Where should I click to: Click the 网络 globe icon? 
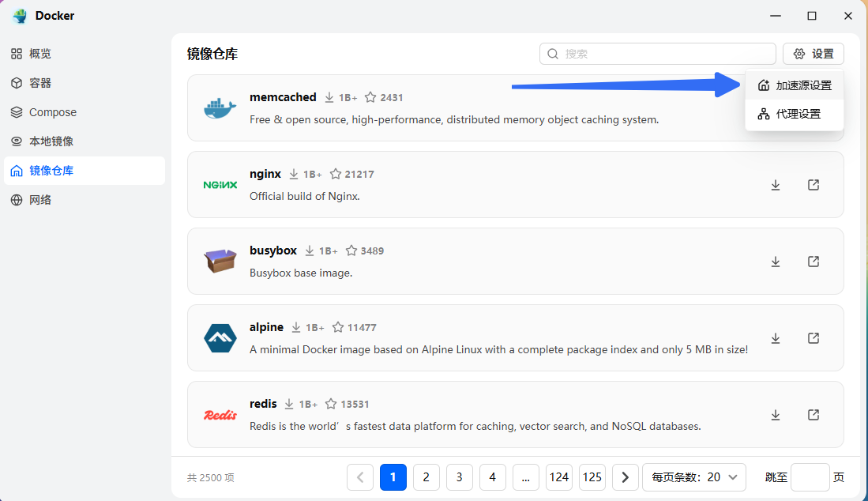(x=17, y=200)
